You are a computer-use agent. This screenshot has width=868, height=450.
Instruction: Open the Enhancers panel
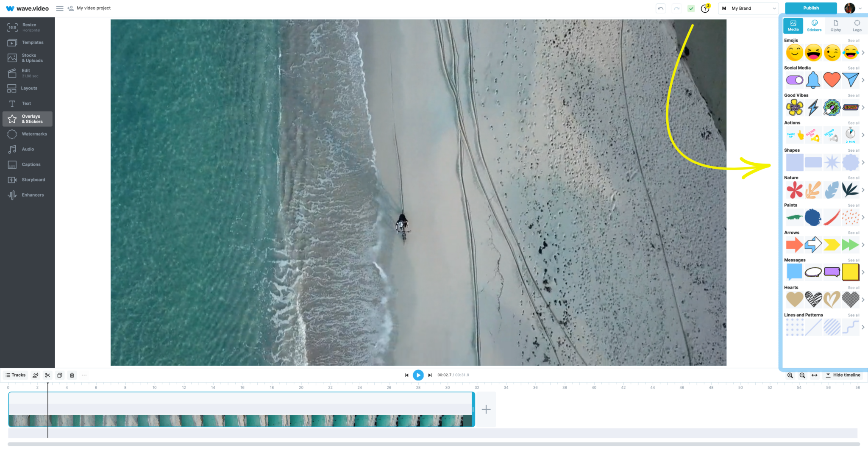(x=27, y=194)
